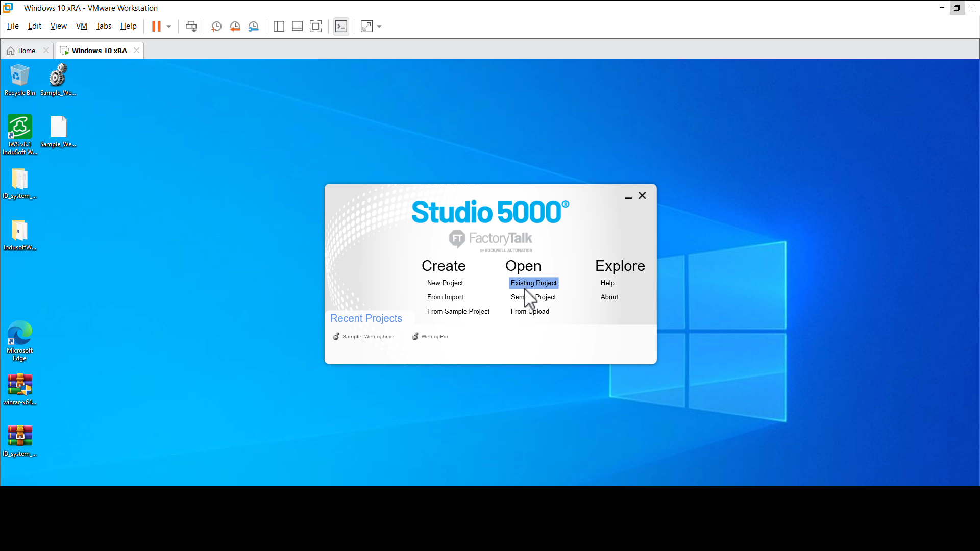Revert to snapshot via the orange clock icon
980x551 pixels.
[235, 26]
